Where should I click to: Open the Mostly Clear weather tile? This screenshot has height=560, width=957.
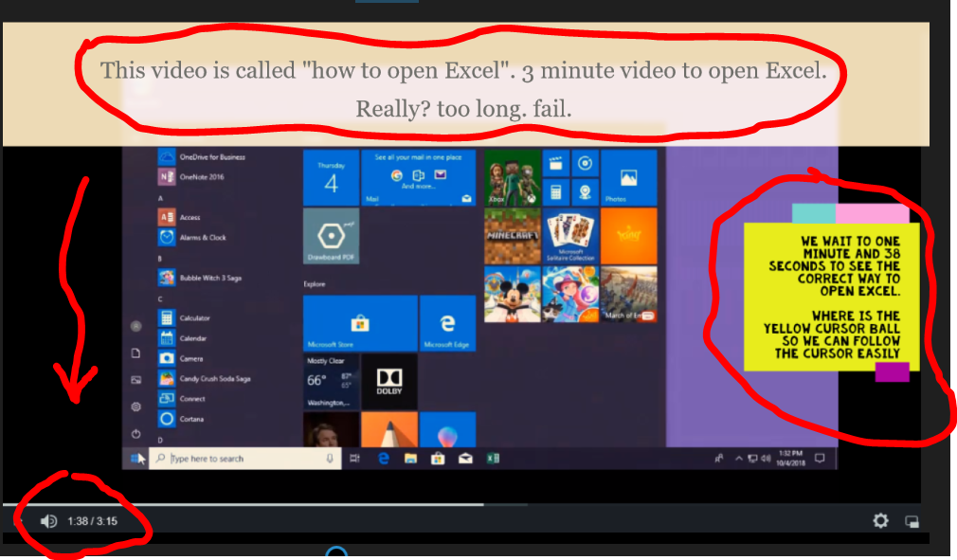(331, 382)
